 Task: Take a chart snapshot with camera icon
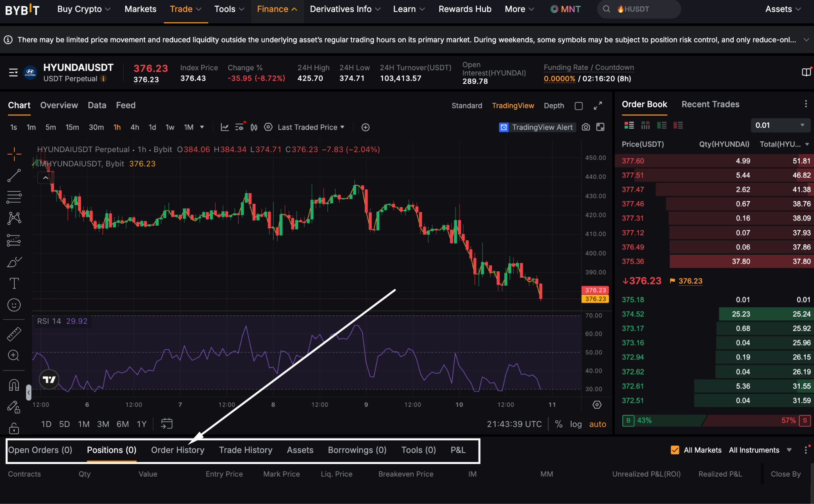click(586, 127)
